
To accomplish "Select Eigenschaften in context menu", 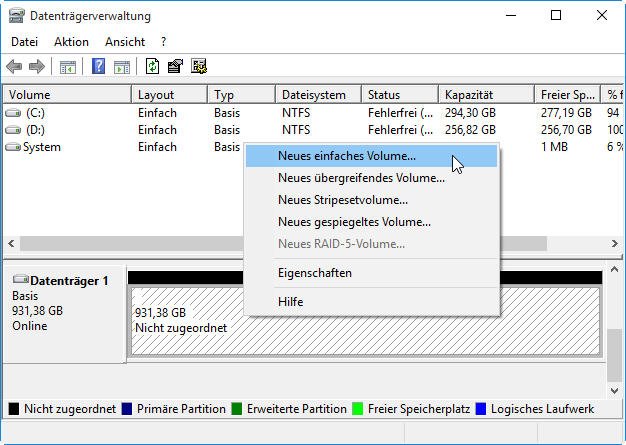I will point(372,273).
